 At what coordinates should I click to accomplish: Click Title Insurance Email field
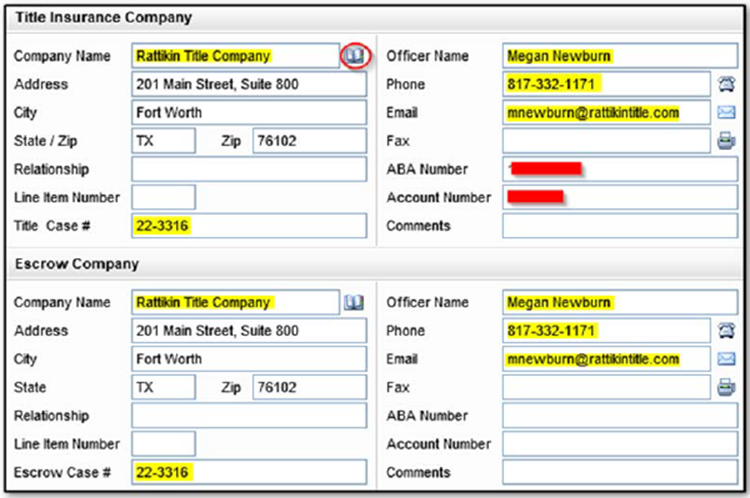tap(606, 112)
